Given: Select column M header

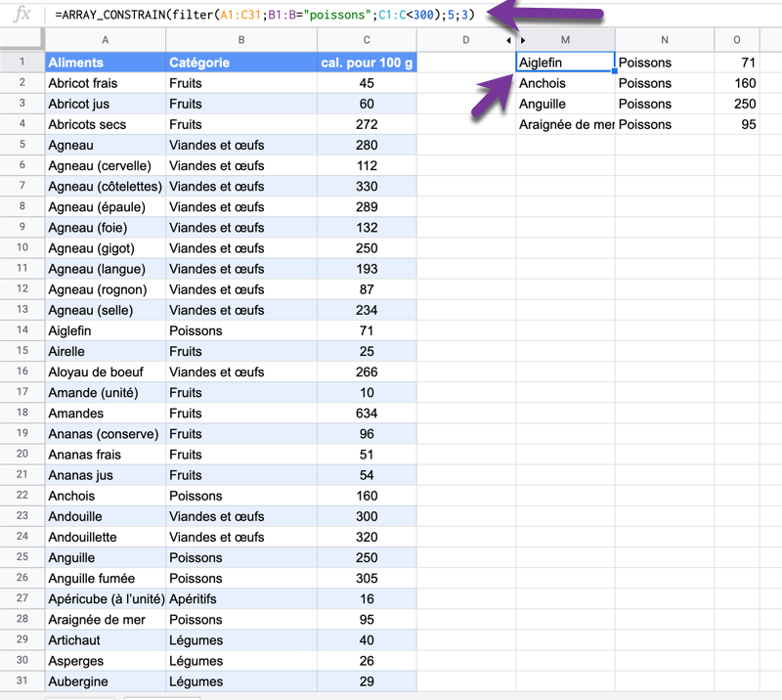Looking at the screenshot, I should [x=565, y=40].
